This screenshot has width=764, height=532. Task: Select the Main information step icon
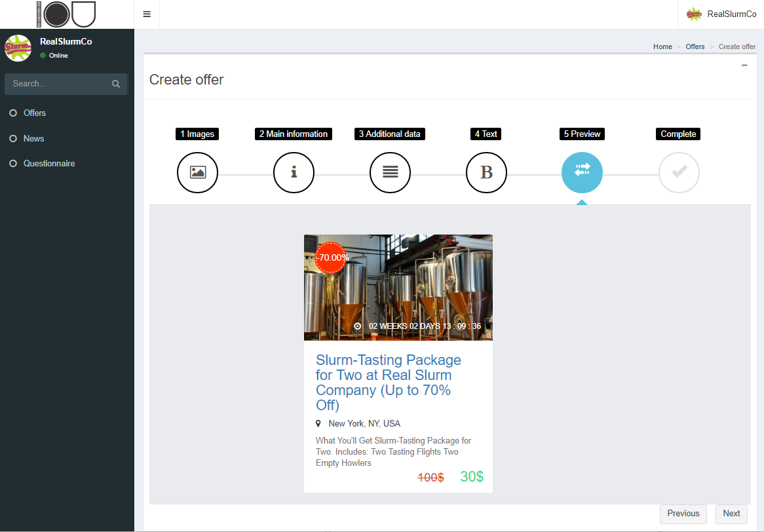click(x=294, y=172)
